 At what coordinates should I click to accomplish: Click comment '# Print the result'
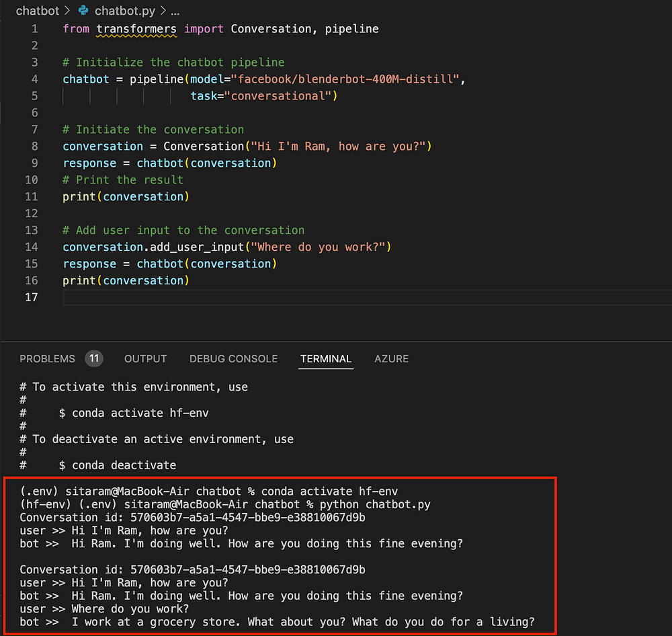(122, 180)
